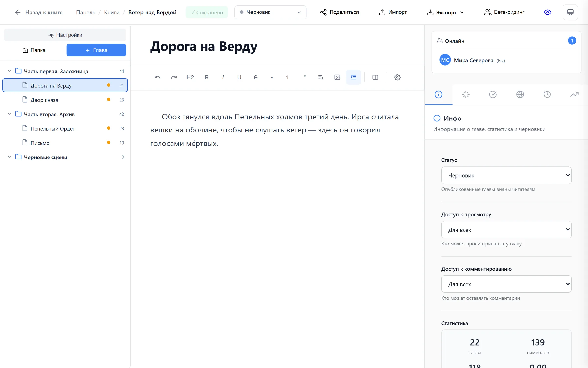Redo the last edit
The height and width of the screenshot is (368, 588).
(x=174, y=77)
